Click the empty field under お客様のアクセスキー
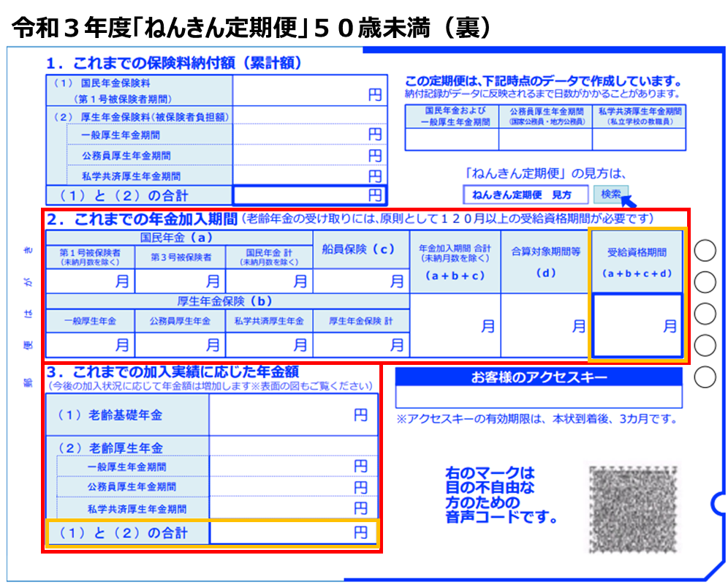The height and width of the screenshot is (585, 728). tap(539, 396)
